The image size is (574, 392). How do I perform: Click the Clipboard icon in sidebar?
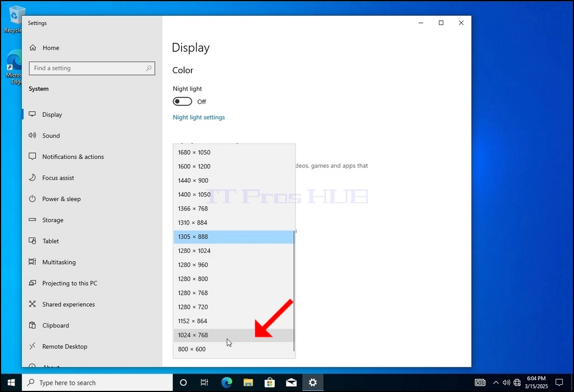[32, 325]
